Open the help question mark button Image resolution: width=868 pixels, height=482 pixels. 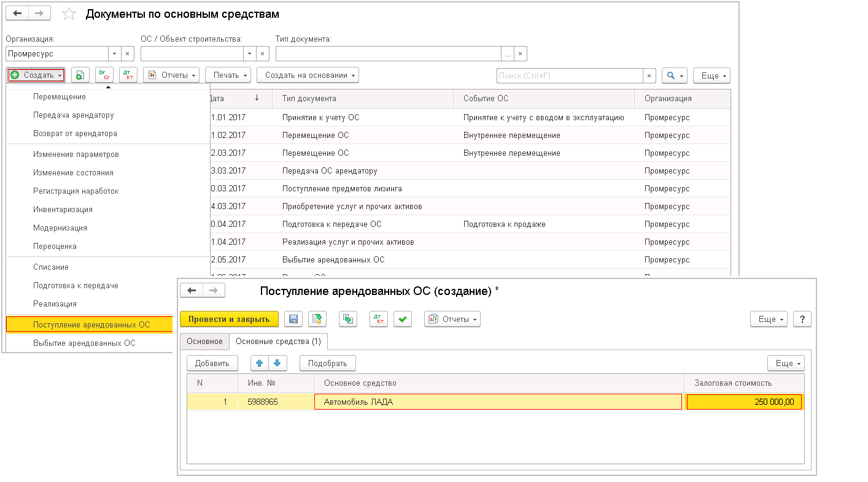click(x=802, y=319)
